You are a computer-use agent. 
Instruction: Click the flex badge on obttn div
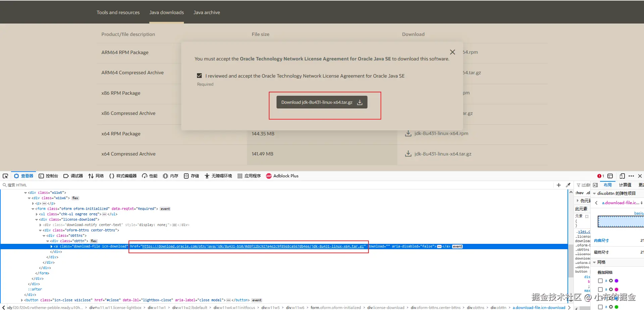point(94,241)
